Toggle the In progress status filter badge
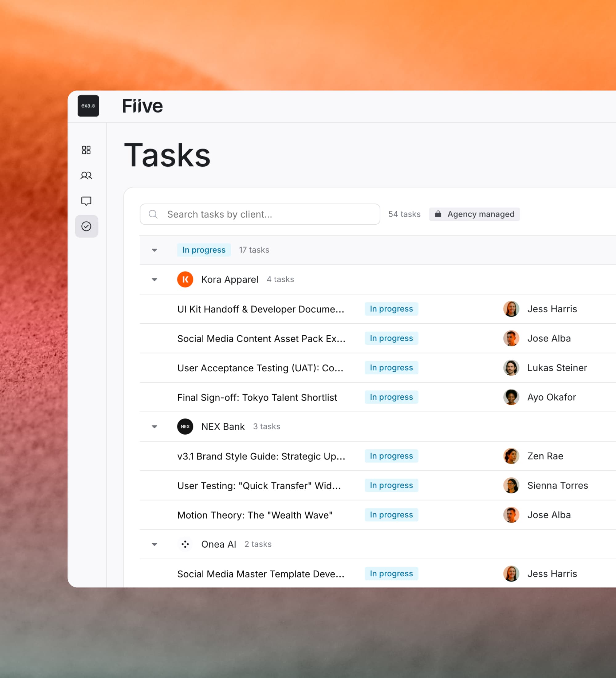 pos(204,250)
